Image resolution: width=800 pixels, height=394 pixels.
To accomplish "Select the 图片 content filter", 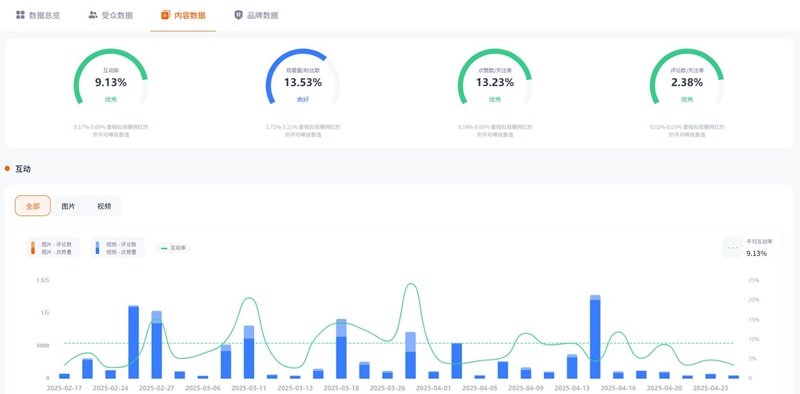I will 68,206.
